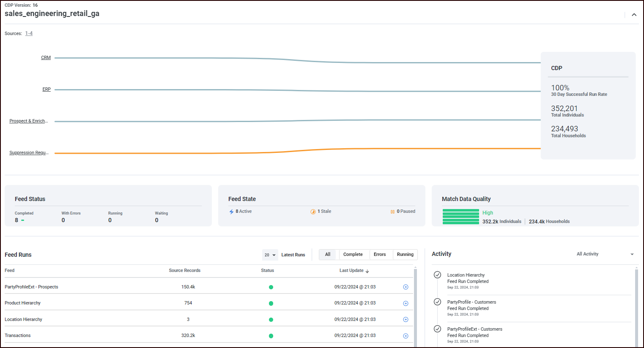This screenshot has height=348, width=644.
Task: Open the latest runs count dropdown showing 20
Action: (x=270, y=255)
